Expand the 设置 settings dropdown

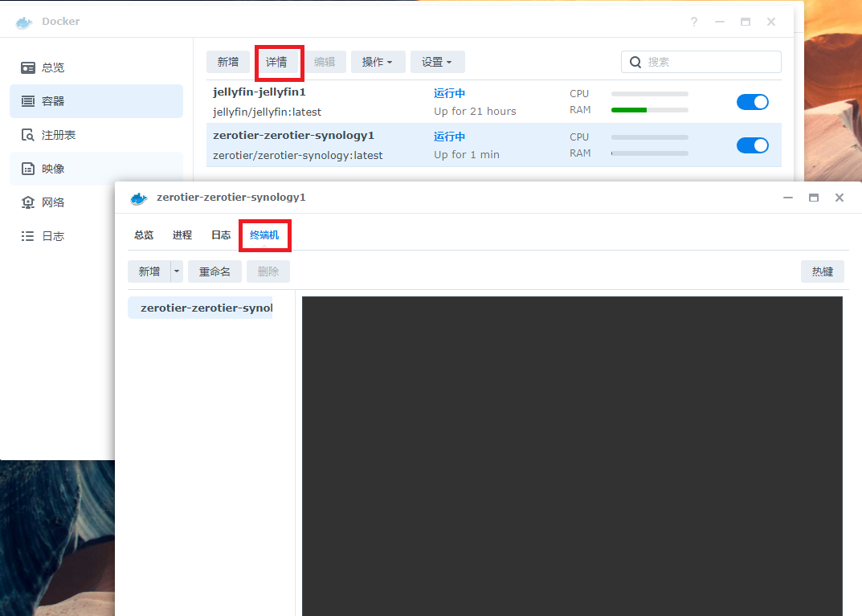tap(437, 62)
